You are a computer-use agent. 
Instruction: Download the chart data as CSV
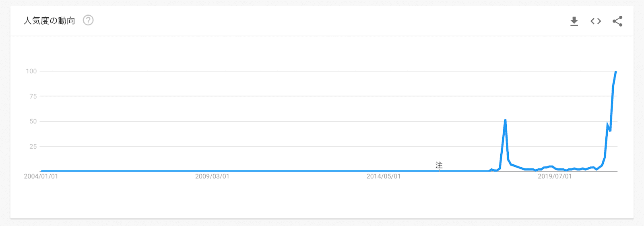[x=574, y=21]
